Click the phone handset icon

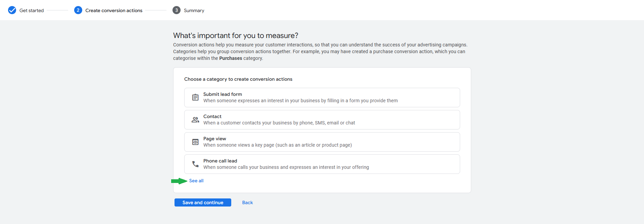point(195,164)
